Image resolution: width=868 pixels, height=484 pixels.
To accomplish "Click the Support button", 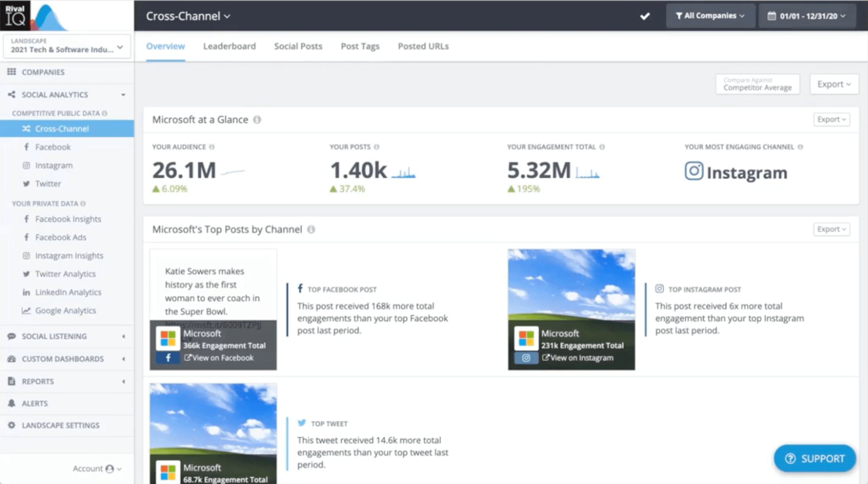I will (x=819, y=458).
